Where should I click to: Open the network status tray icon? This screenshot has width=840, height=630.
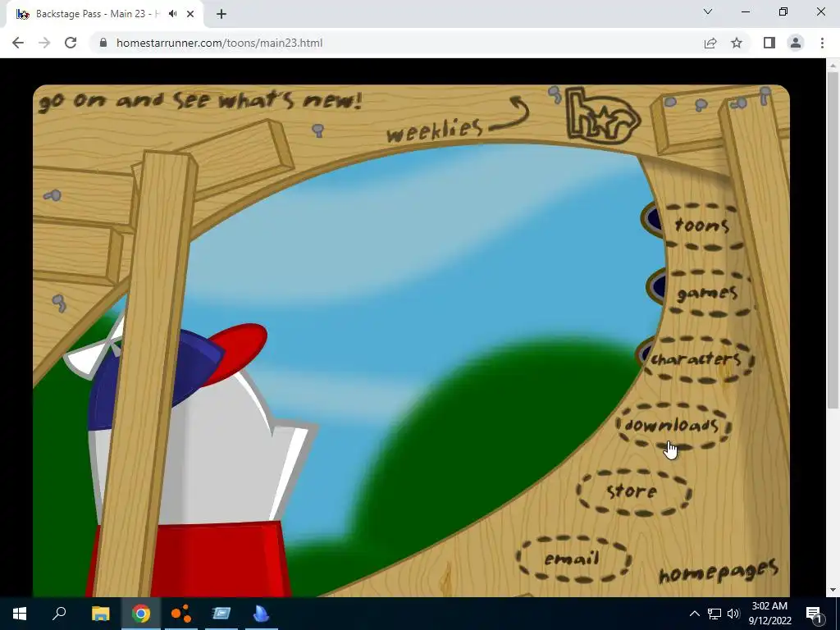click(714, 614)
